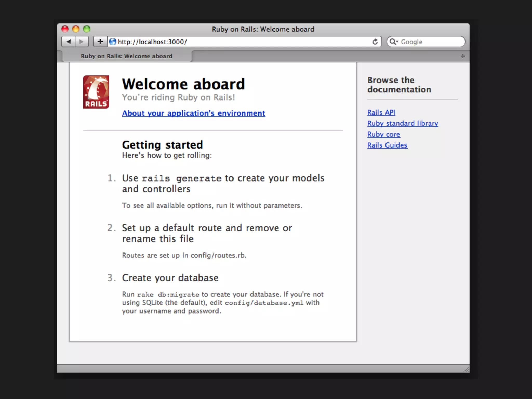Click the yellow minimize window button
This screenshot has height=399, width=532.
(76, 29)
